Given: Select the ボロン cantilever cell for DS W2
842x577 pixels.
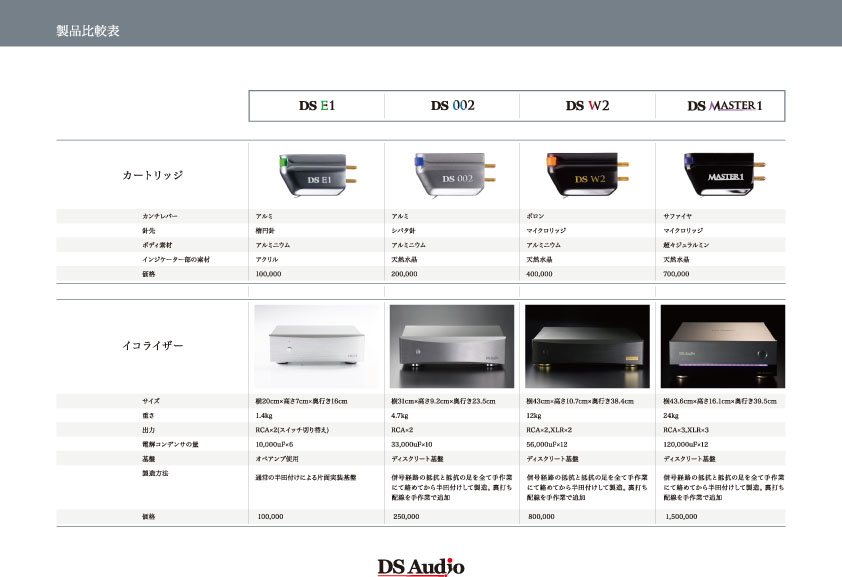Looking at the screenshot, I should point(535,216).
